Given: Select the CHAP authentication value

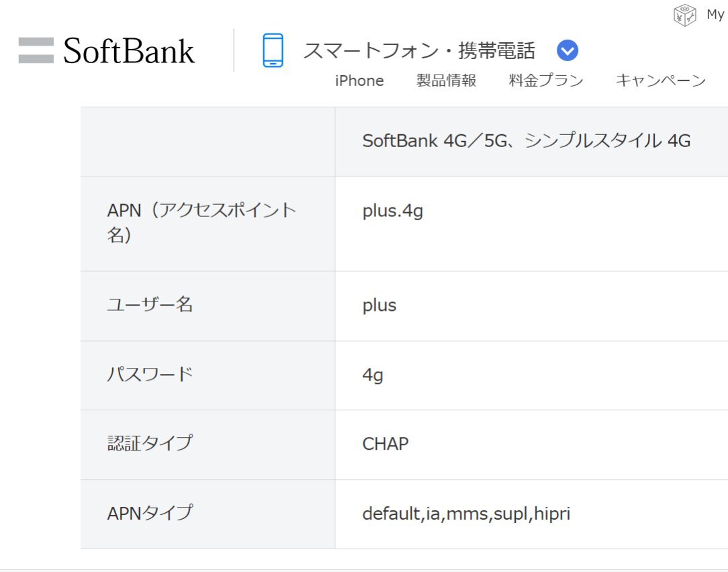Looking at the screenshot, I should coord(385,444).
